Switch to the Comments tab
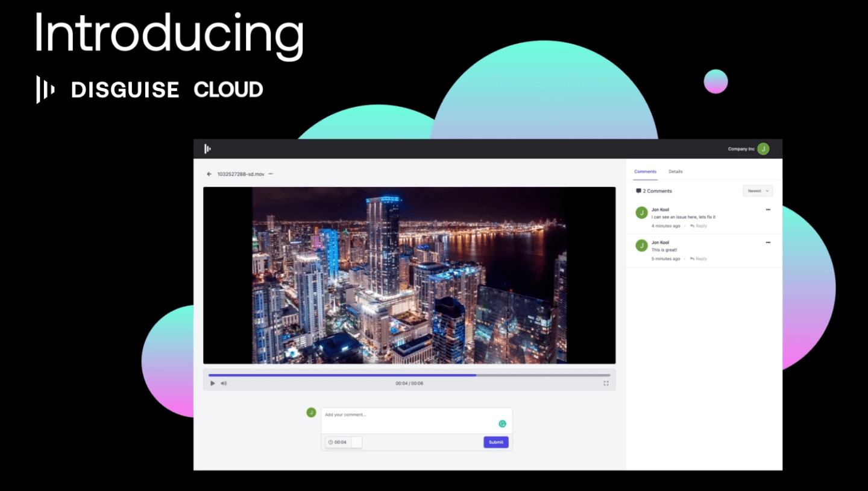The height and width of the screenshot is (491, 868). tap(645, 171)
